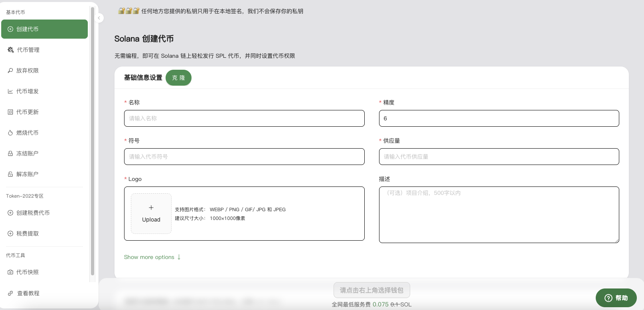Click the 支持图片格式 text line
This screenshot has width=644, height=310.
(230, 210)
